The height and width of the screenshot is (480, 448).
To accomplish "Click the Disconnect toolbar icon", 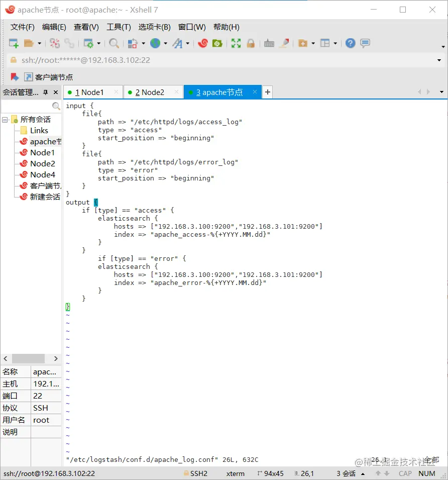I will pos(55,43).
